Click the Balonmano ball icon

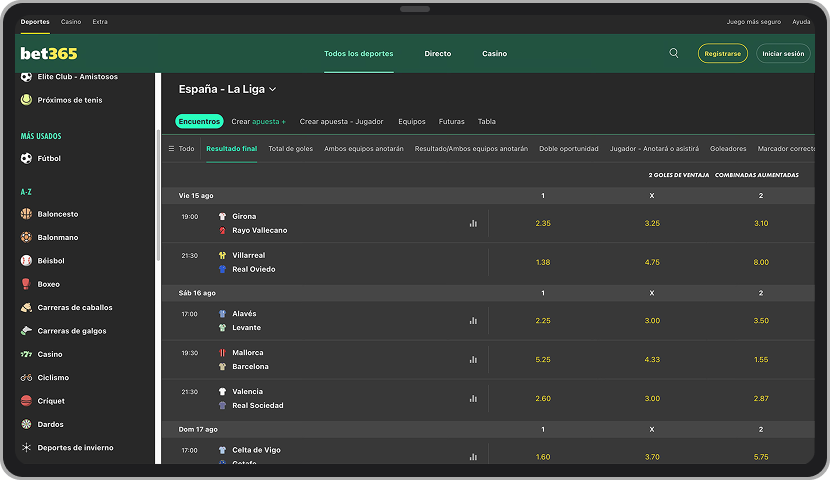pyautogui.click(x=26, y=237)
